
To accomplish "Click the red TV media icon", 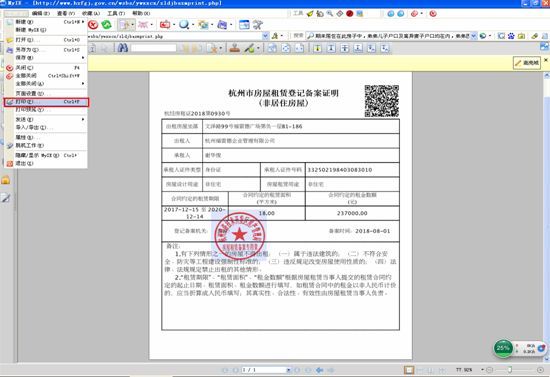I will coord(165,25).
